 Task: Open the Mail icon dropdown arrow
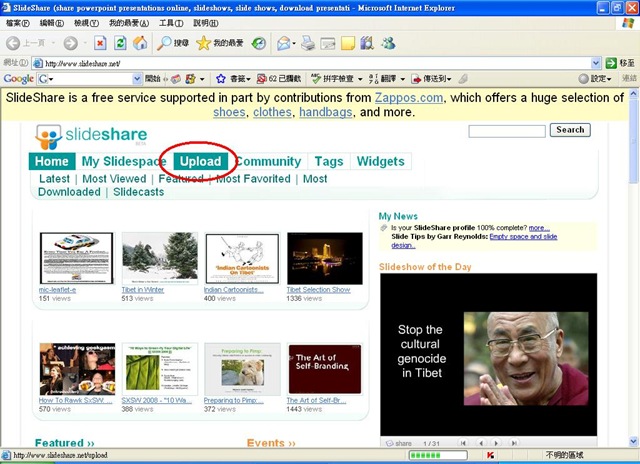pyautogui.click(x=294, y=43)
